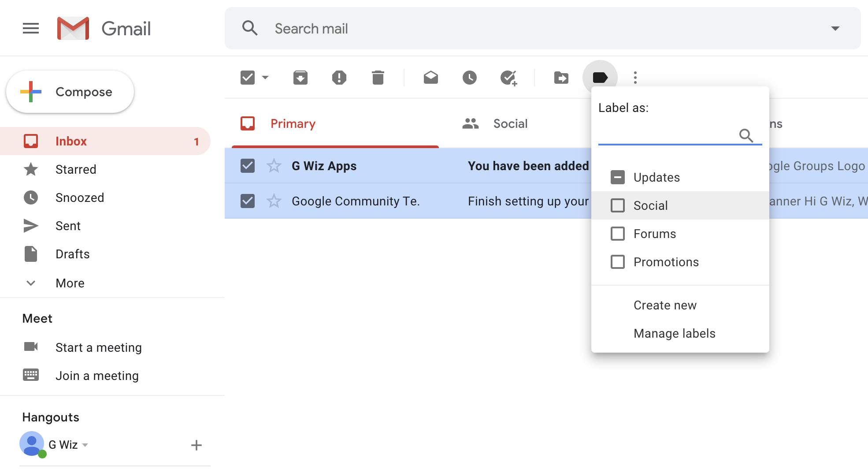Delete selected emails with trash icon
868x469 pixels.
click(x=378, y=78)
